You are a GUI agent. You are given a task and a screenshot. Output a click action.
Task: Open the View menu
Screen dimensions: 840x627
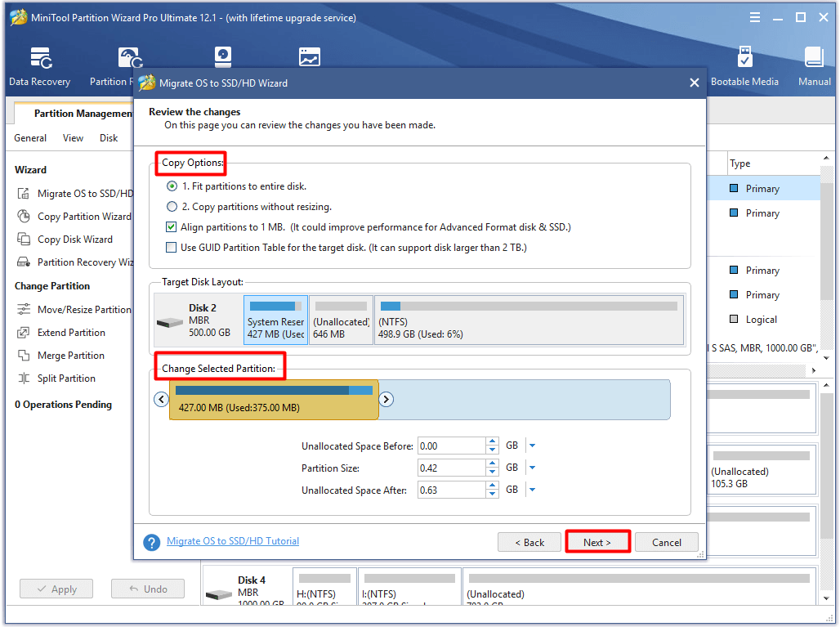(x=73, y=137)
